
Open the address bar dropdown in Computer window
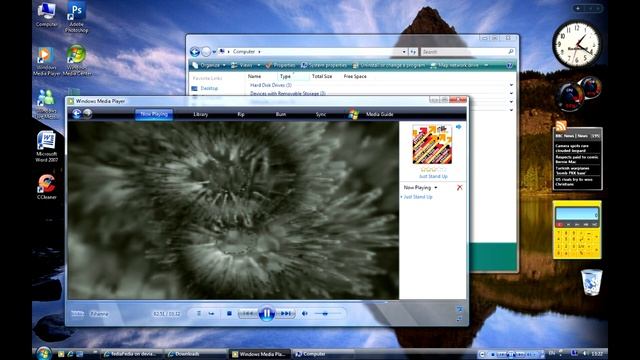(x=404, y=52)
